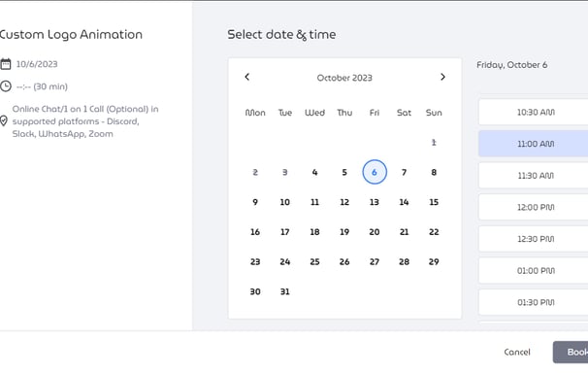Select October 6 on the calendar
Image resolution: width=588 pixels, height=373 pixels.
375,172
